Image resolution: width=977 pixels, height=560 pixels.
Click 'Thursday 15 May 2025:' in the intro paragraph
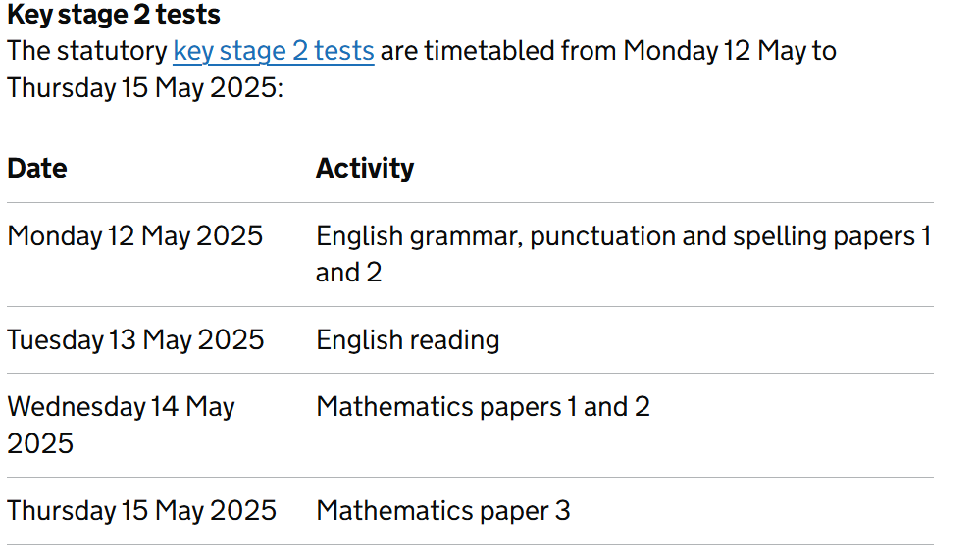coord(145,88)
